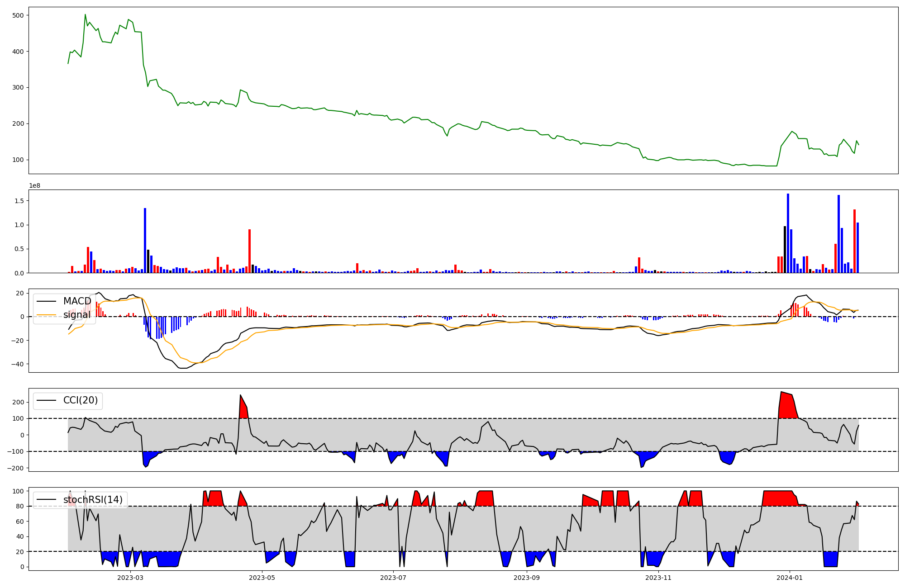The width and height of the screenshot is (905, 588).
Task: Click the 1.5 tick on volume axis
Action: point(20,201)
